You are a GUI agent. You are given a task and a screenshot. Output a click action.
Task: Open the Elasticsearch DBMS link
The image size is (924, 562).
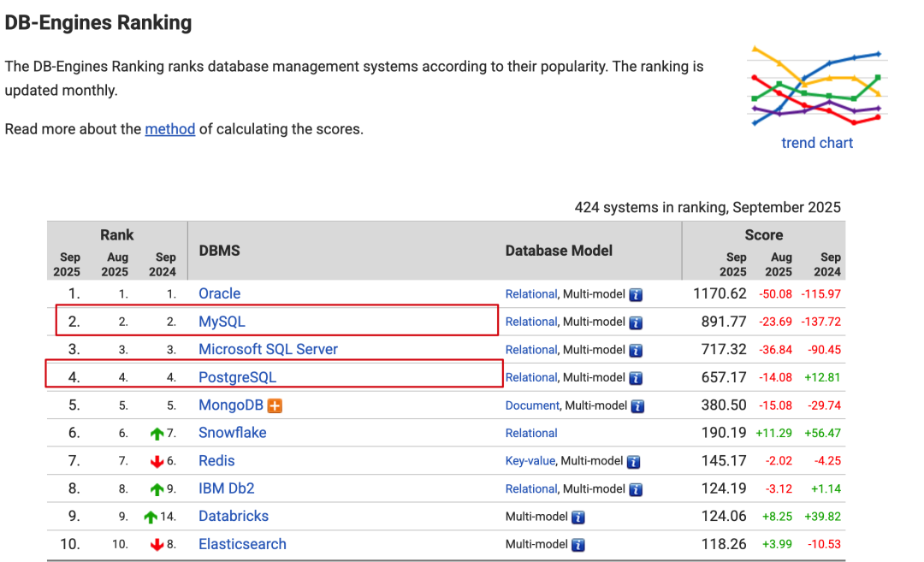click(x=242, y=544)
